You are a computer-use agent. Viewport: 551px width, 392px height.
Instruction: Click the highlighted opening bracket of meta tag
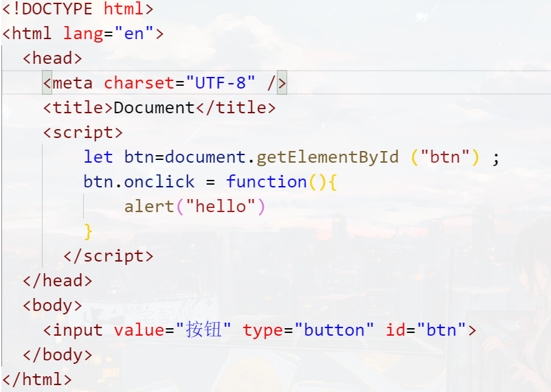47,83
